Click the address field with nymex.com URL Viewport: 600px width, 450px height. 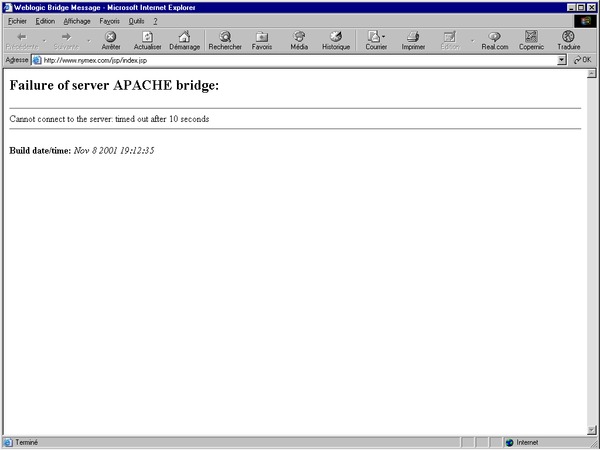point(294,60)
